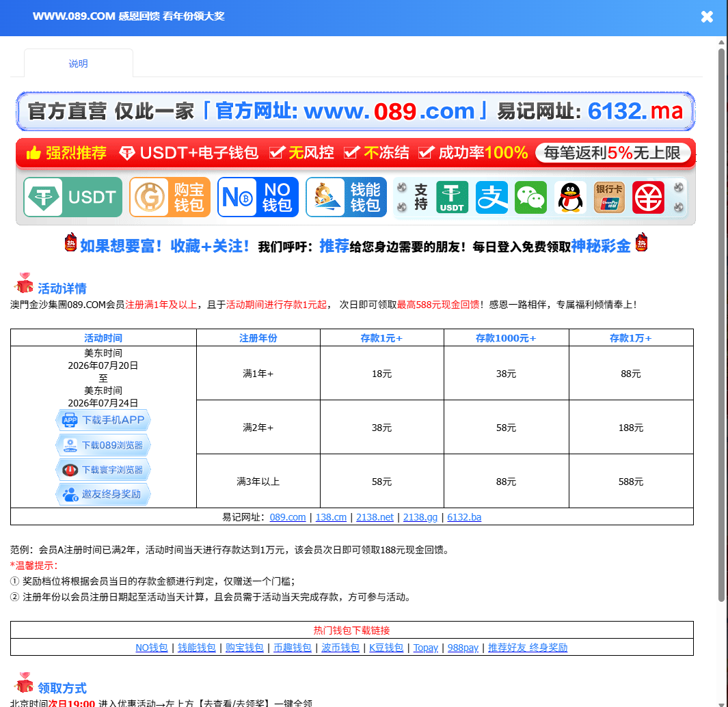
Task: Click the 满3年以上 row label
Action: (x=258, y=482)
